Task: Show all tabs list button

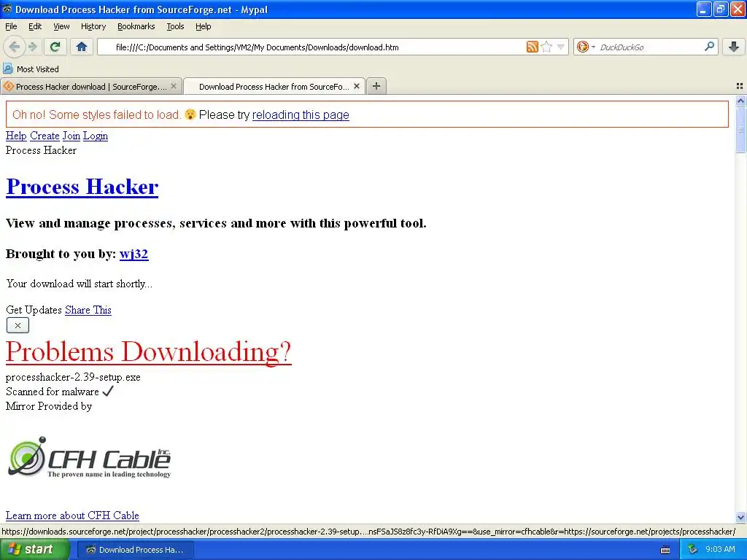Action: pos(740,86)
